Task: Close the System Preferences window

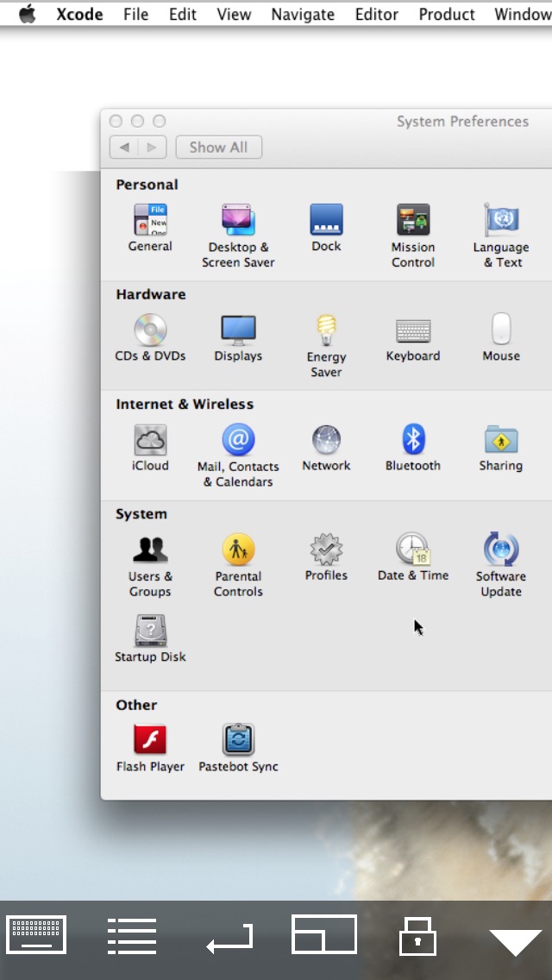Action: [x=116, y=122]
